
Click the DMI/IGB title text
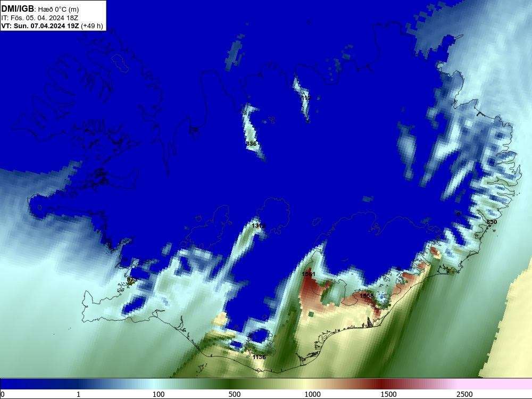click(18, 9)
